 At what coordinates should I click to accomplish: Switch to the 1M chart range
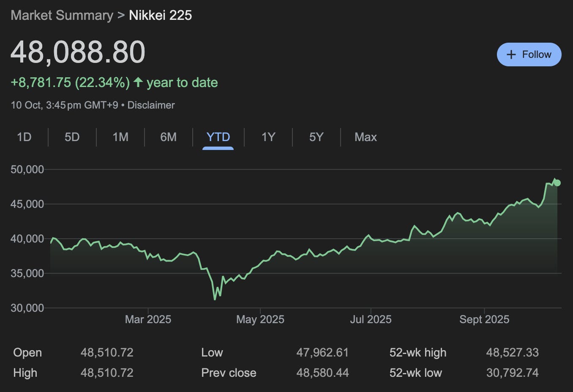[120, 137]
